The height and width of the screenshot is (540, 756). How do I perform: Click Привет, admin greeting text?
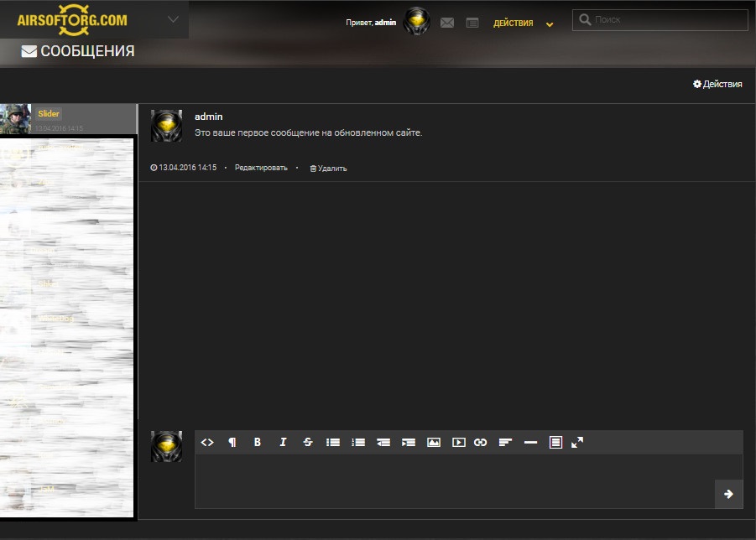pyautogui.click(x=371, y=23)
